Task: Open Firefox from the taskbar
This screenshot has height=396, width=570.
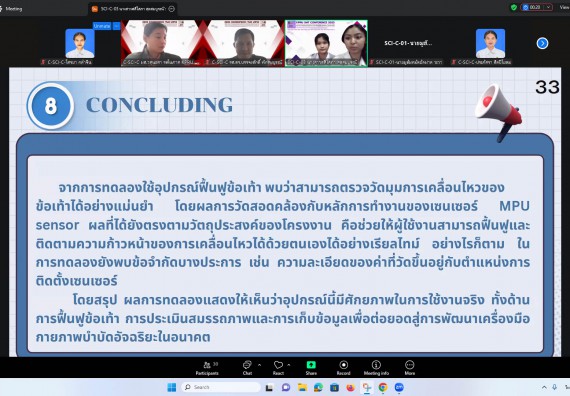Action: [x=350, y=388]
